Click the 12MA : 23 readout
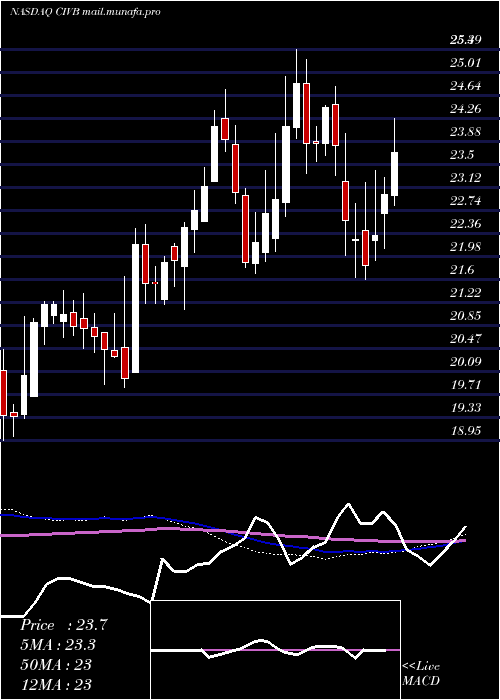This screenshot has height=700, width=500. pos(56,684)
